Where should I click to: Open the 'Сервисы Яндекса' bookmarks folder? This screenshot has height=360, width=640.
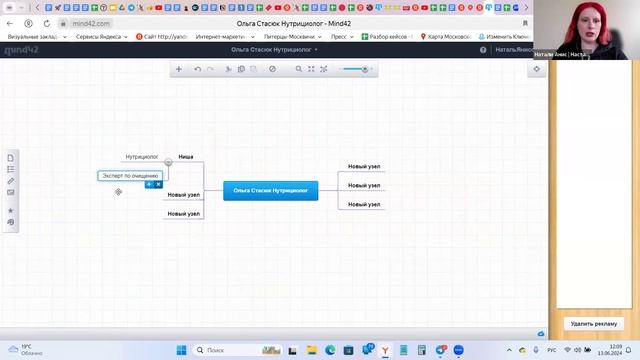pos(102,37)
